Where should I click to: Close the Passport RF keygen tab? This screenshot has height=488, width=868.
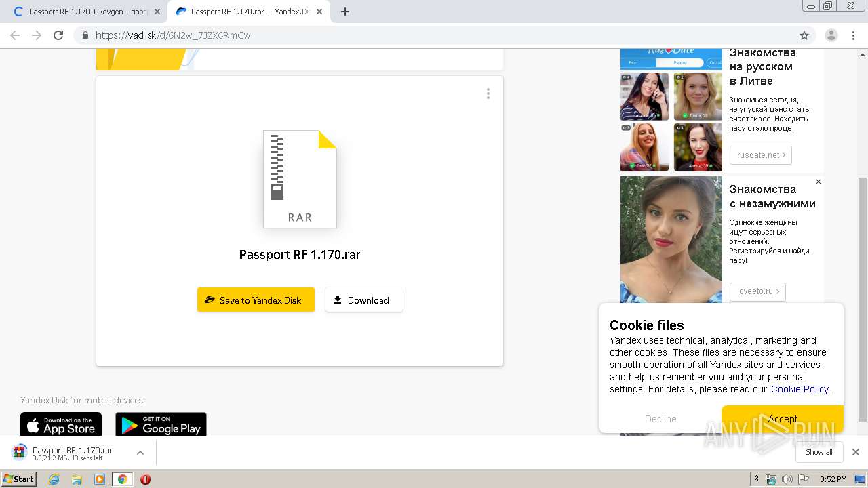click(157, 12)
